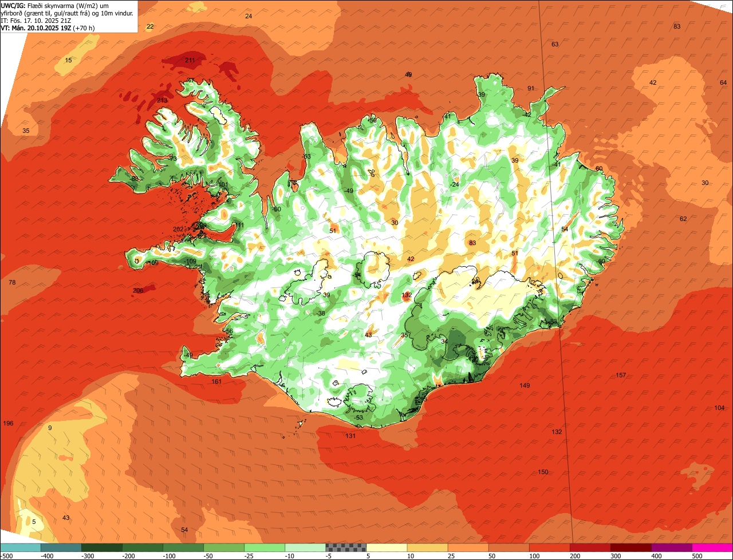Click the legend label -500

click(6, 556)
